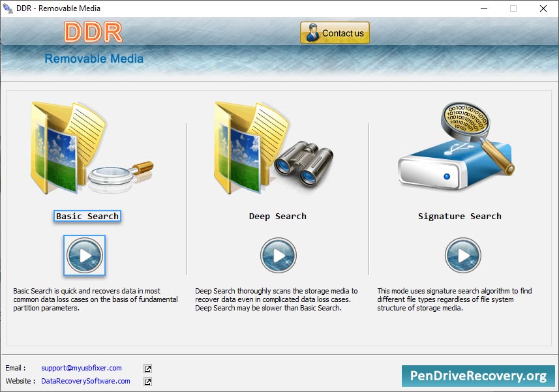This screenshot has width=559, height=392.
Task: Click the external-link icon beside the email address
Action: tap(147, 369)
